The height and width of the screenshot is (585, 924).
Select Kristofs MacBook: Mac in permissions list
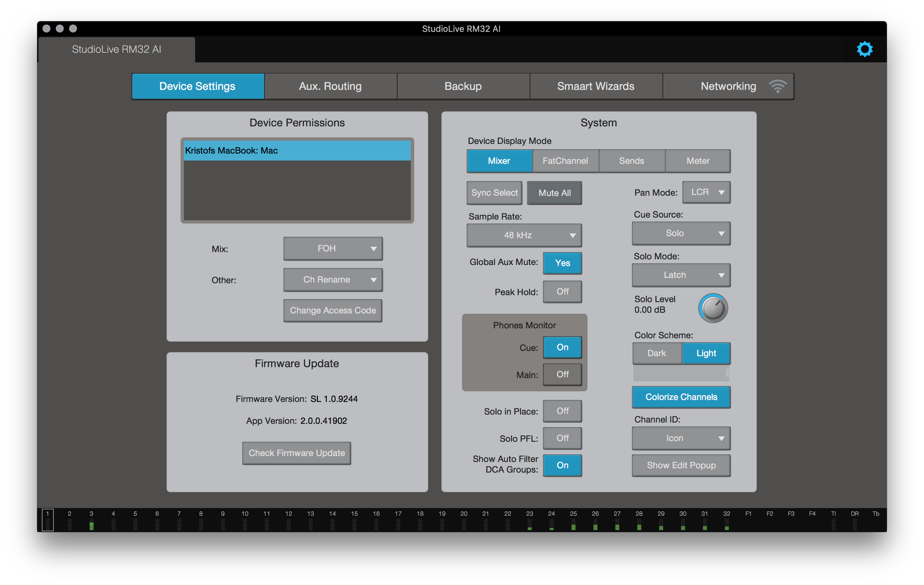(297, 151)
